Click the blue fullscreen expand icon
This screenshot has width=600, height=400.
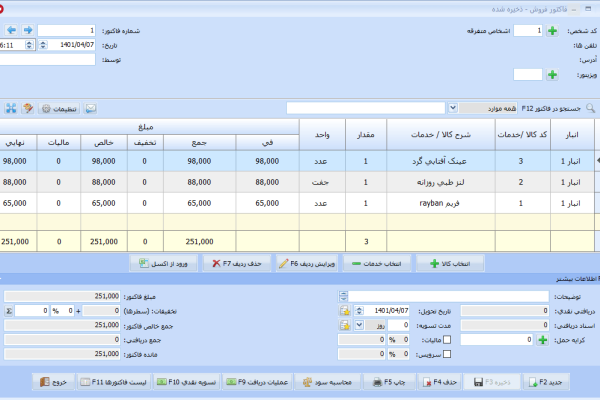11,109
